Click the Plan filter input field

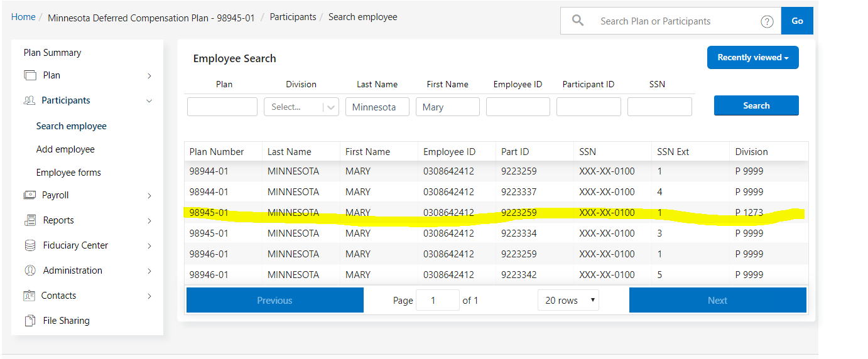[x=222, y=107]
